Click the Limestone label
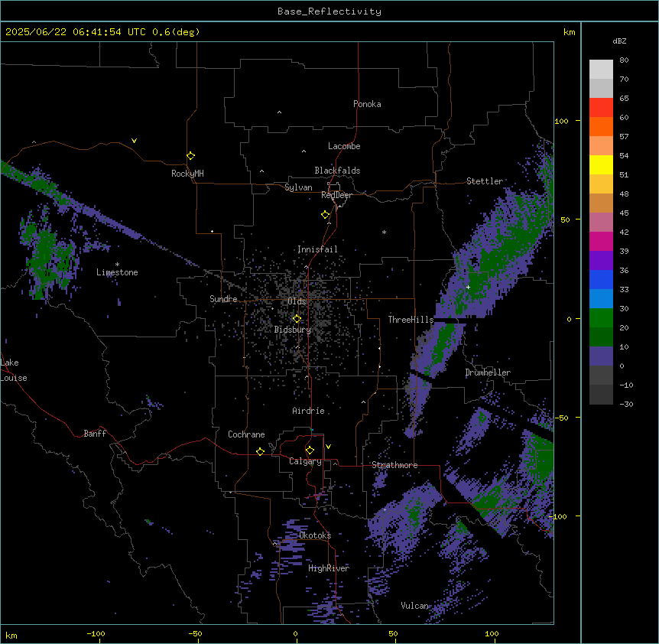Viewport: 659px width, 644px height. [117, 272]
